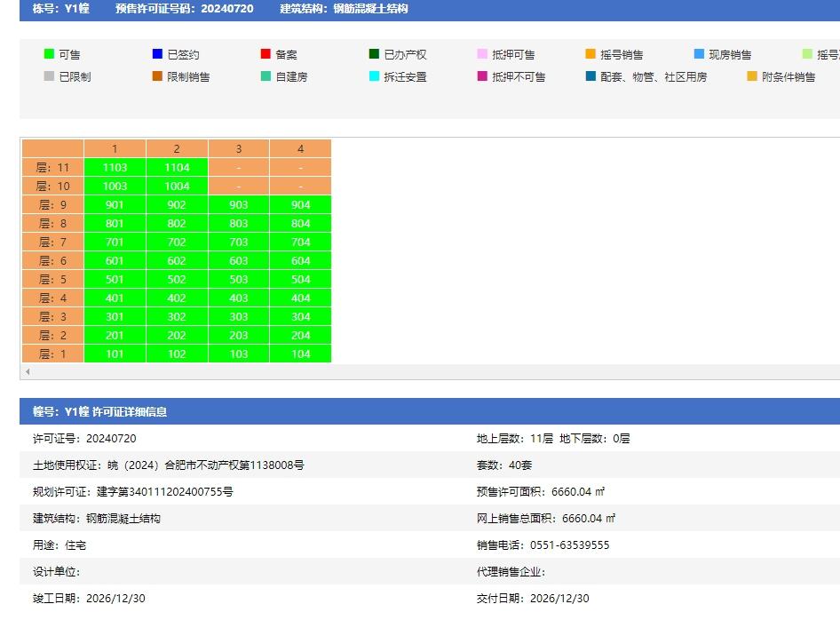Click the 许可证号: 20240720 text
The height and width of the screenshot is (620, 840).
pyautogui.click(x=84, y=438)
